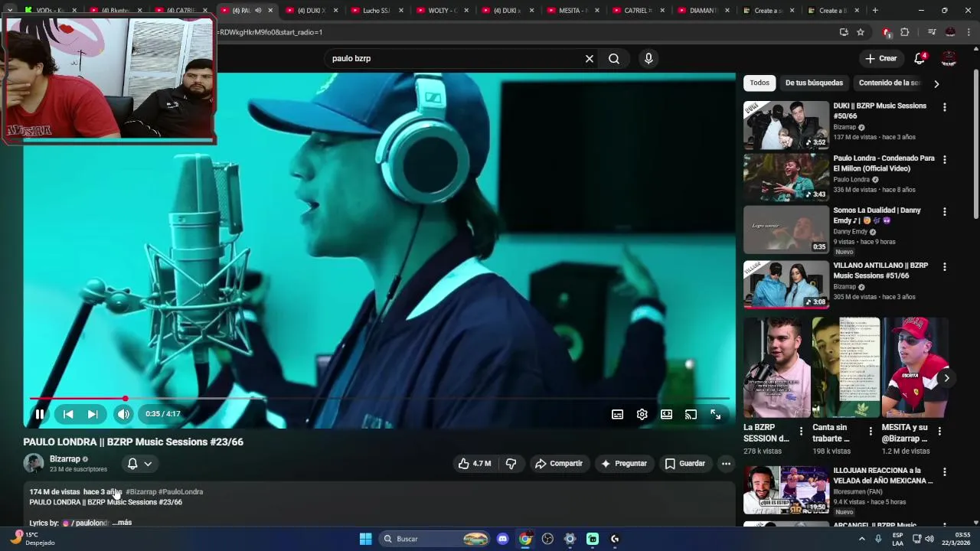The height and width of the screenshot is (551, 980).
Task: Open more actions menu under video
Action: click(726, 464)
